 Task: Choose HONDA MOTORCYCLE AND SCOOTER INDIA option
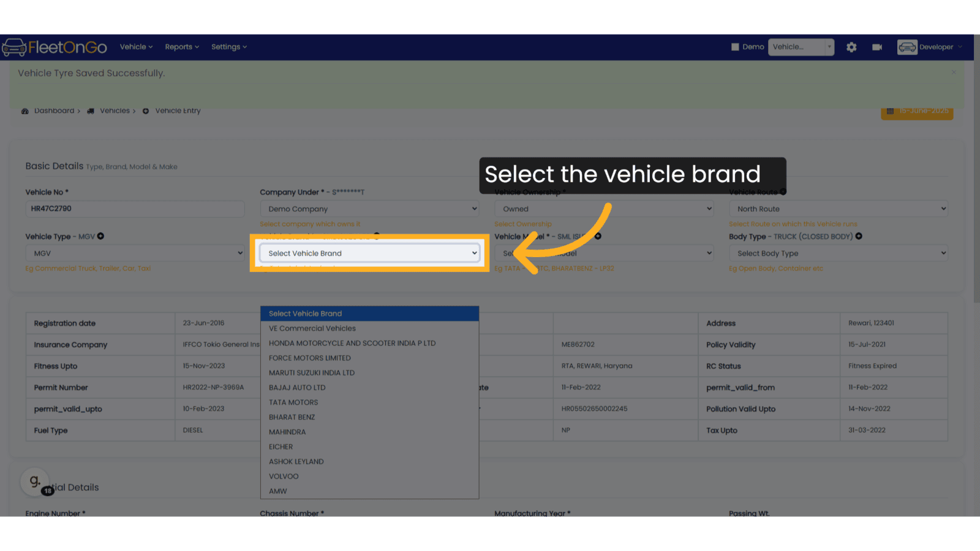[x=370, y=343]
